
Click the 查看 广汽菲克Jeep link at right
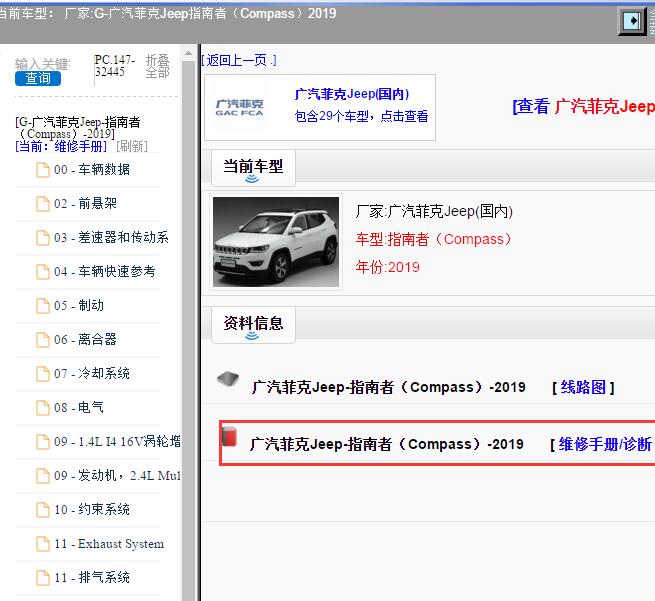pyautogui.click(x=584, y=107)
